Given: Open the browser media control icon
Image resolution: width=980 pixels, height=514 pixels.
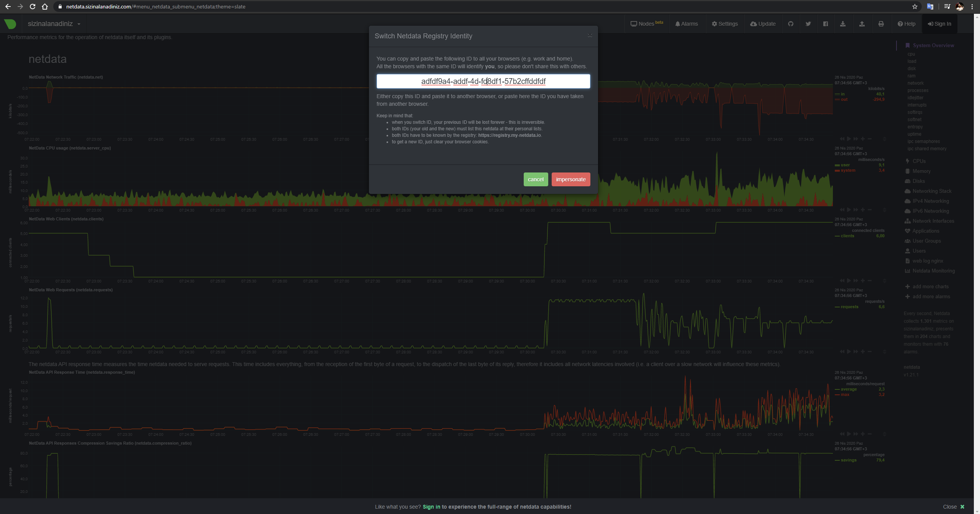Looking at the screenshot, I should [x=947, y=7].
